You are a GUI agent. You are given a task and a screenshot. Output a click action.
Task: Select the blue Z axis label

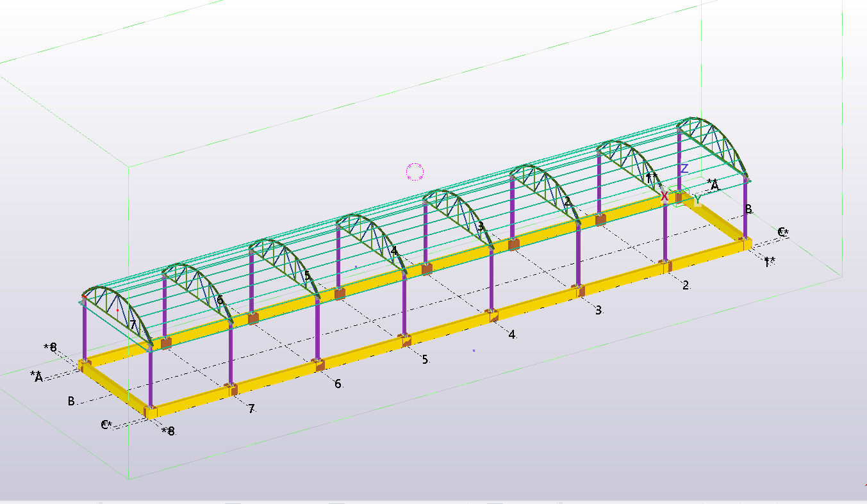684,169
